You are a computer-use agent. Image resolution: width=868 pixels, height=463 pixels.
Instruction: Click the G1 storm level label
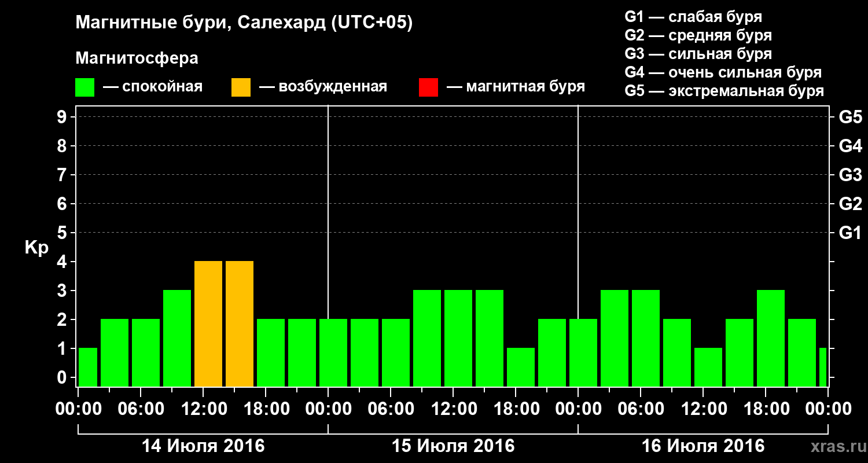[850, 233]
